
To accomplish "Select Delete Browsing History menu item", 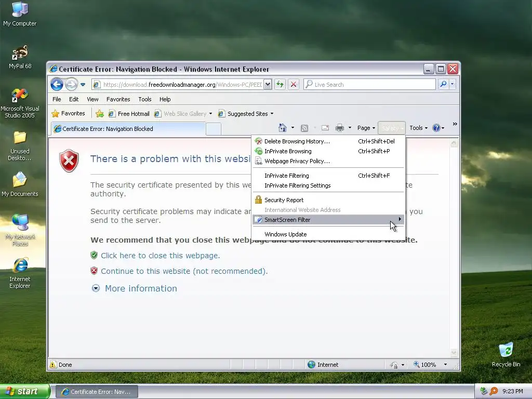I will coord(328,141).
